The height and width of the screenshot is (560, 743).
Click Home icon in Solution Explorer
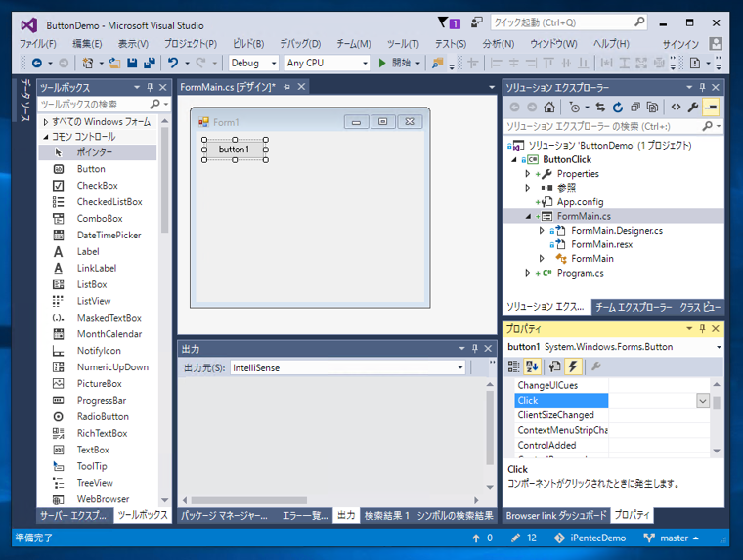point(550,108)
